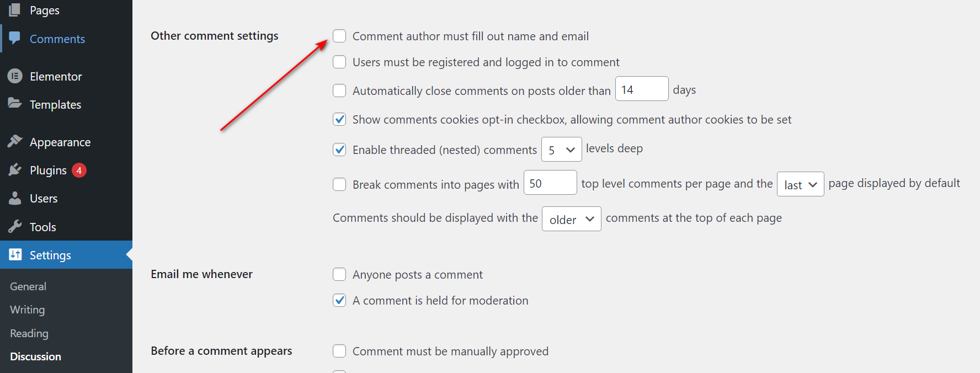Expand the older comments order dropdown
The width and height of the screenshot is (980, 373).
click(572, 219)
